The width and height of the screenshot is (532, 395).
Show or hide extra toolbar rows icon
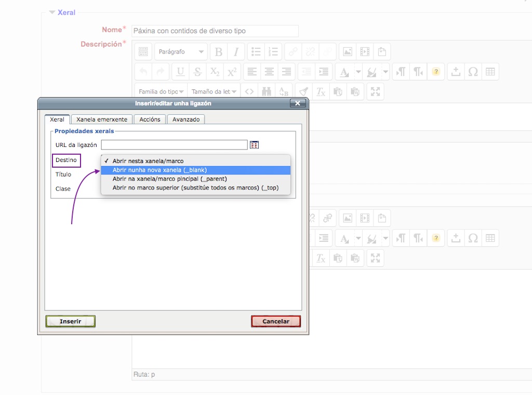(143, 52)
